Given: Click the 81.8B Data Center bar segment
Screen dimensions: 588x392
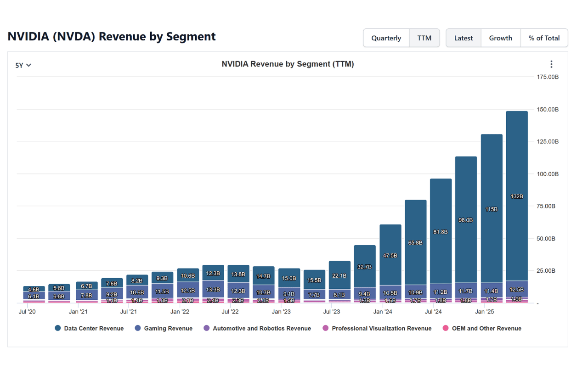Looking at the screenshot, I should pos(441,232).
